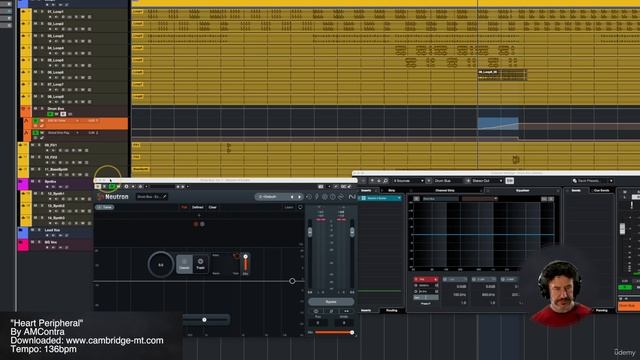The image size is (640, 360).
Task: Click the iZotope N logo icon
Action: coord(352,197)
